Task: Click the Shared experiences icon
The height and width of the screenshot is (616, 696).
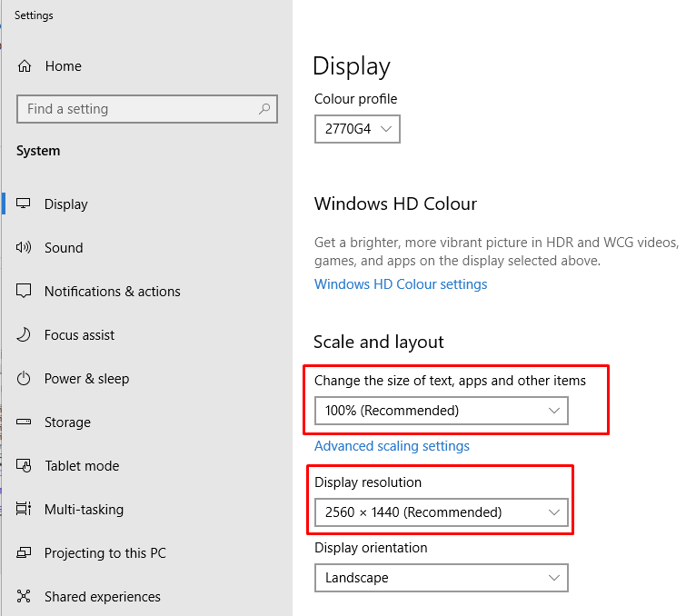Action: (24, 596)
